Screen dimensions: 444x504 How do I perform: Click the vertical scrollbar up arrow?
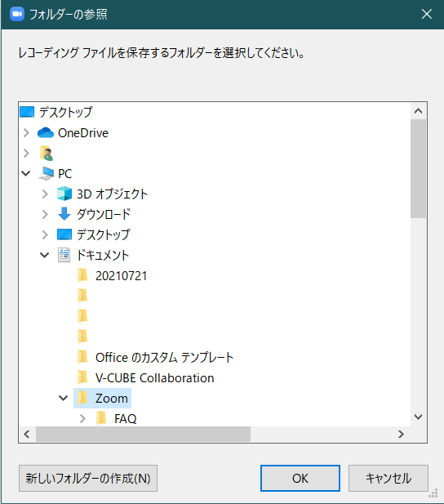419,111
